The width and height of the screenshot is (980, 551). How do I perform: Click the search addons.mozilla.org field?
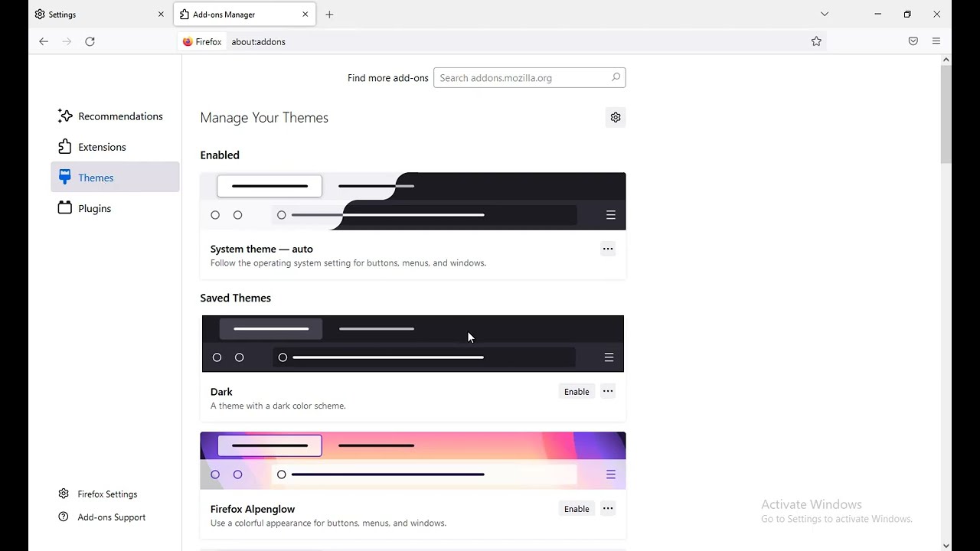point(529,78)
